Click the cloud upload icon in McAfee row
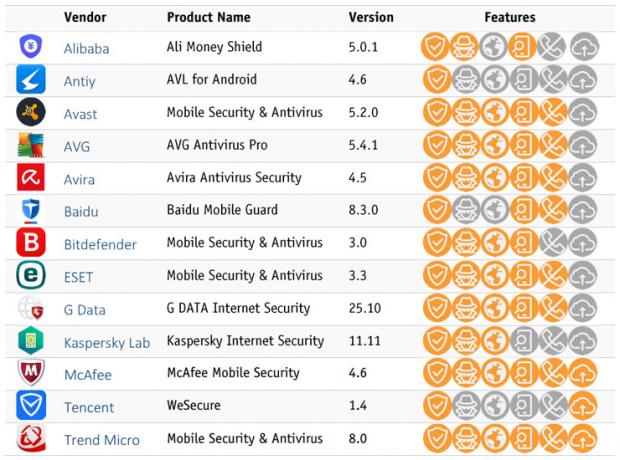The width and height of the screenshot is (620, 460). click(583, 373)
